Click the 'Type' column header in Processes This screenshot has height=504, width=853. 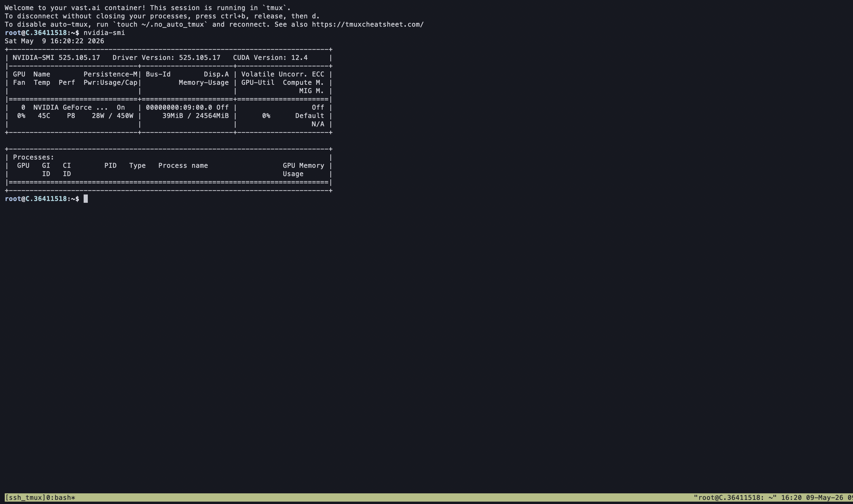click(x=138, y=166)
